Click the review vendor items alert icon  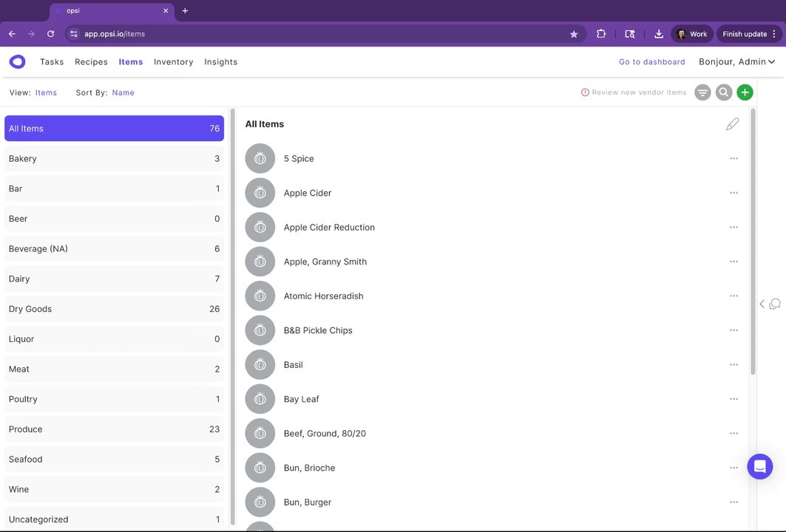pyautogui.click(x=584, y=92)
